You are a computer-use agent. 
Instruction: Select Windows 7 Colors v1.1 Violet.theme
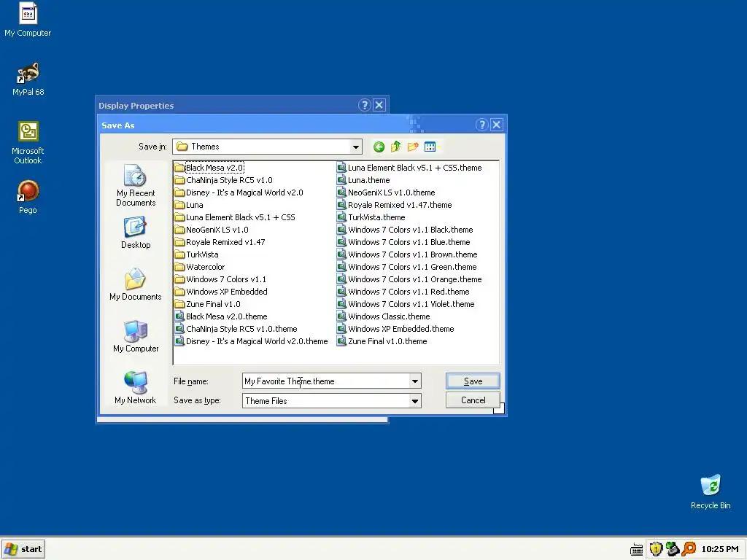(x=406, y=304)
